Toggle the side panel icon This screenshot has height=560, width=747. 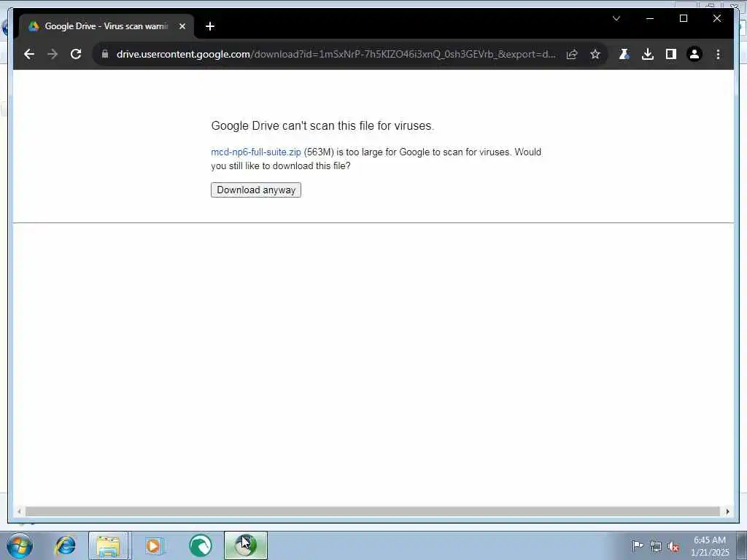pyautogui.click(x=671, y=54)
